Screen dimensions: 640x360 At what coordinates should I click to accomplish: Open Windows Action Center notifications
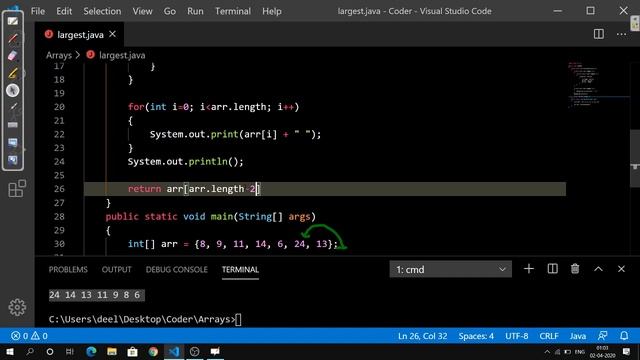(627, 351)
